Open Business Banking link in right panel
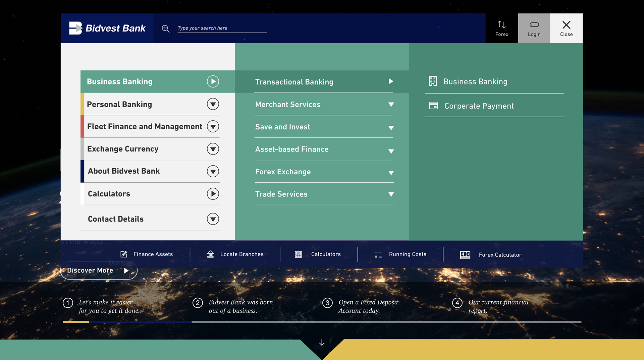 tap(475, 81)
